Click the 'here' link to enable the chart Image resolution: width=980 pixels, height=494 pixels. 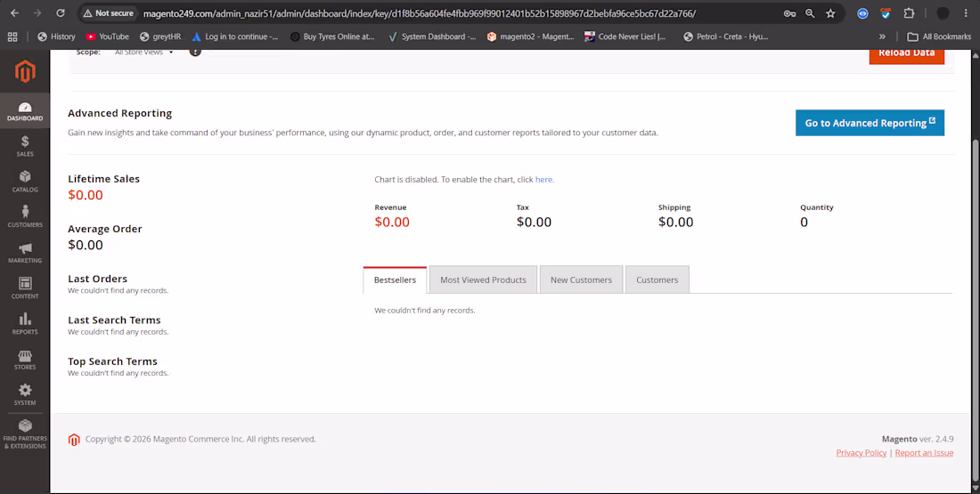point(543,179)
